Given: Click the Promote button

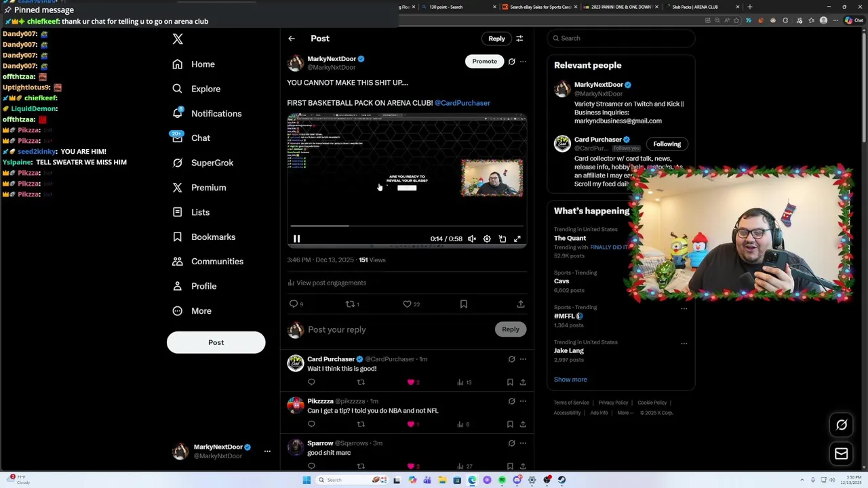Looking at the screenshot, I should coord(485,62).
